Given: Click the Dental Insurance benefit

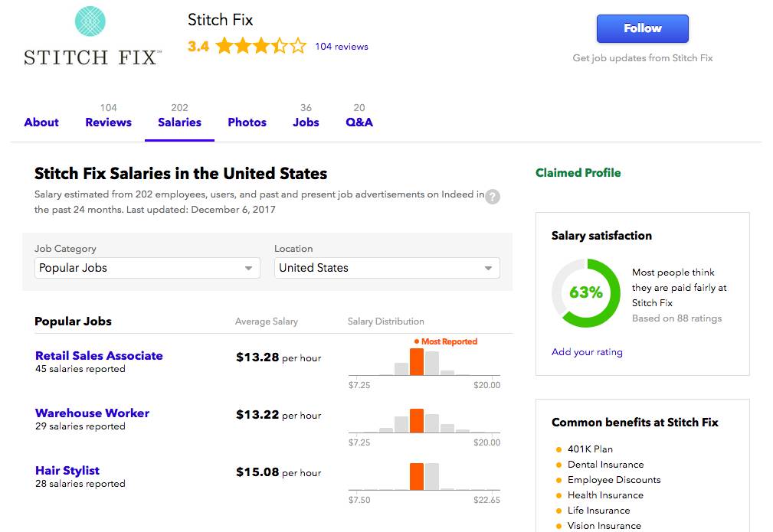Looking at the screenshot, I should click(606, 465).
